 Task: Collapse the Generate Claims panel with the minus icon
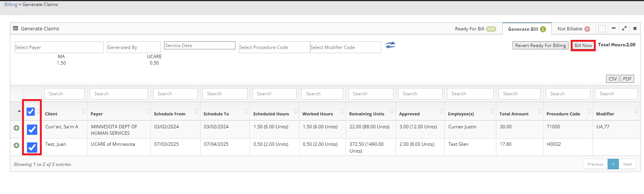pyautogui.click(x=614, y=28)
